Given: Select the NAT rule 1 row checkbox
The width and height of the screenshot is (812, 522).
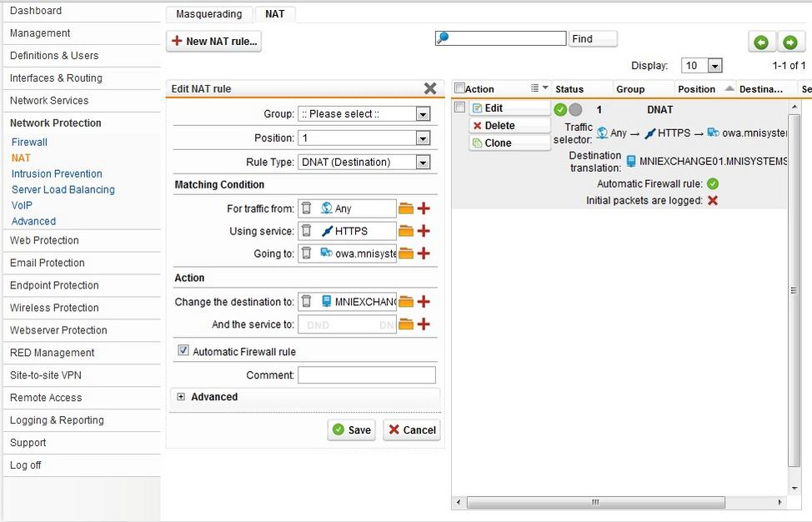Looking at the screenshot, I should [459, 108].
